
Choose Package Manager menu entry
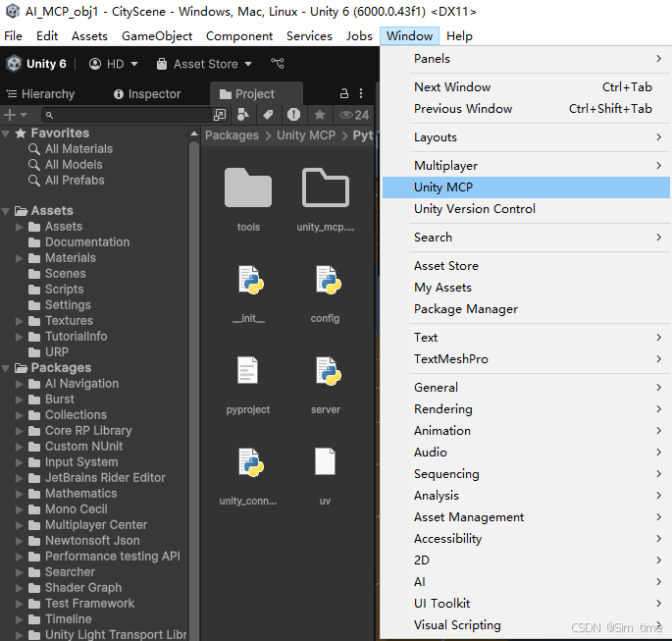click(526, 309)
